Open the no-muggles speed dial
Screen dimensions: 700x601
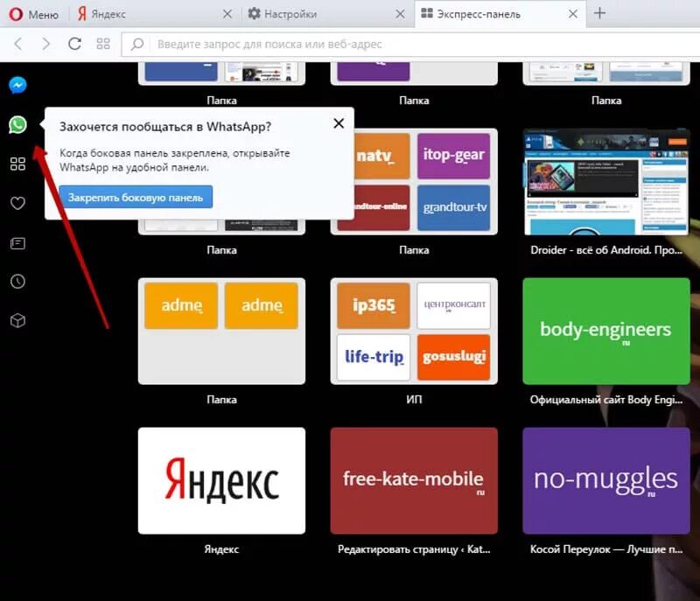(x=606, y=480)
